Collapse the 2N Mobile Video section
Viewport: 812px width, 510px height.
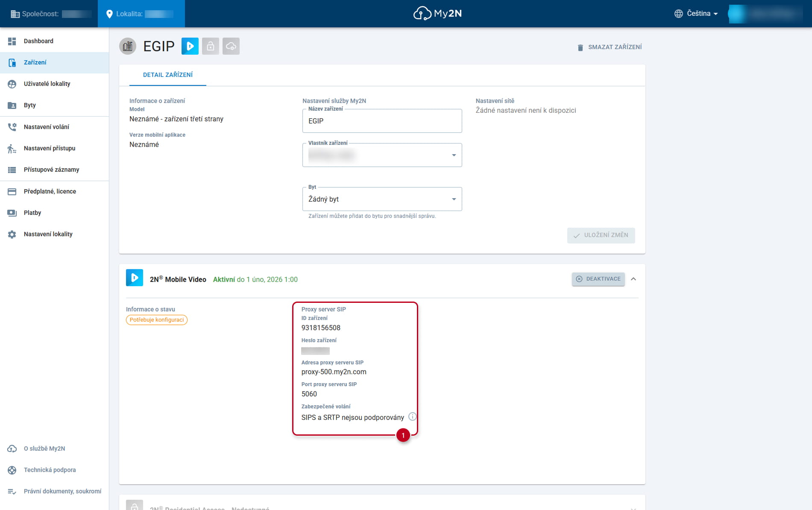[633, 279]
